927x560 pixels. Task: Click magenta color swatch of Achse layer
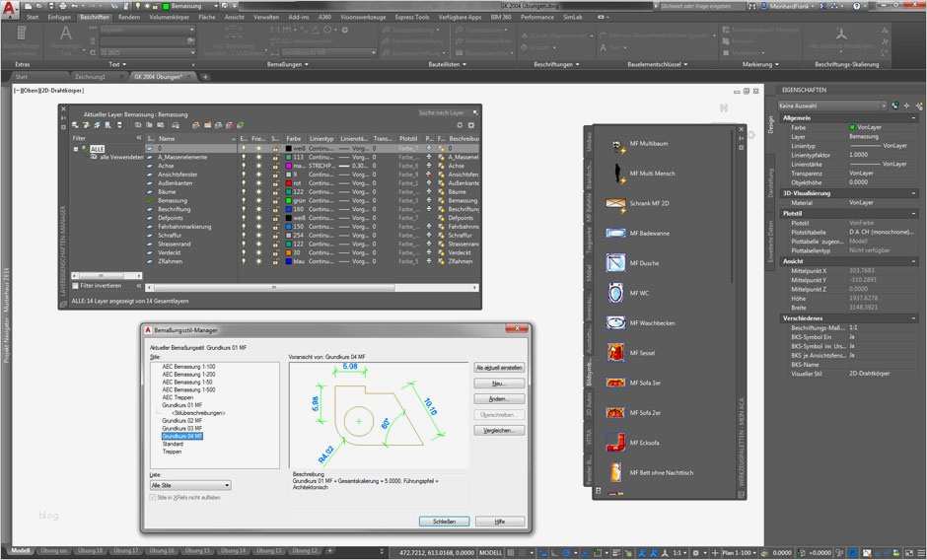289,167
